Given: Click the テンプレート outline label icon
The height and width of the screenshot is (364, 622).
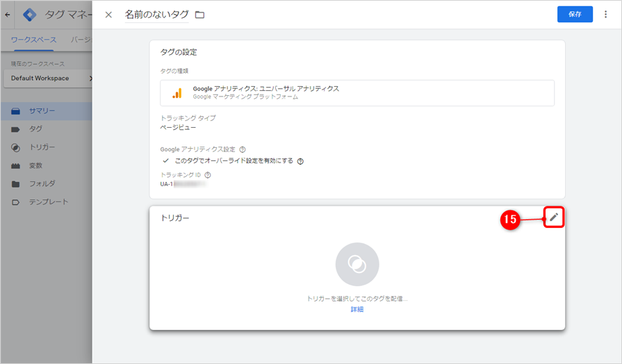Looking at the screenshot, I should [x=15, y=202].
